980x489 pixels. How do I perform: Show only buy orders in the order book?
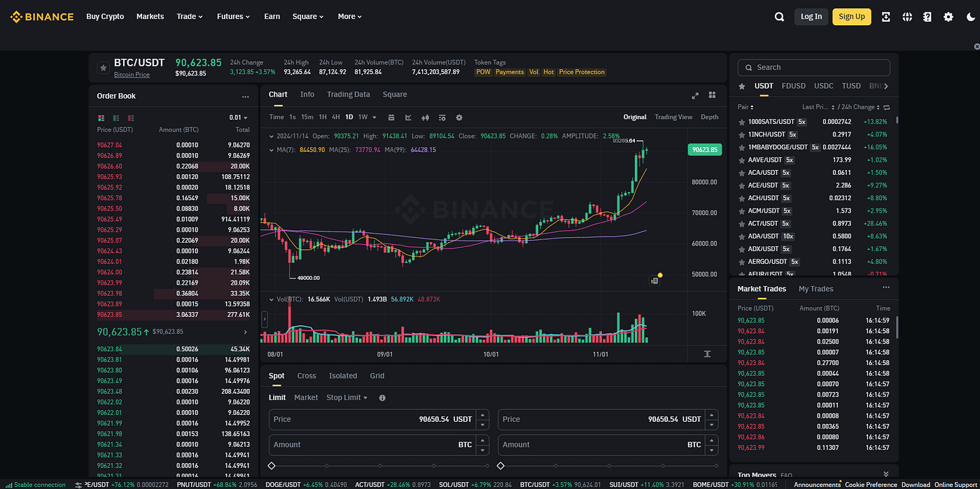tap(116, 118)
